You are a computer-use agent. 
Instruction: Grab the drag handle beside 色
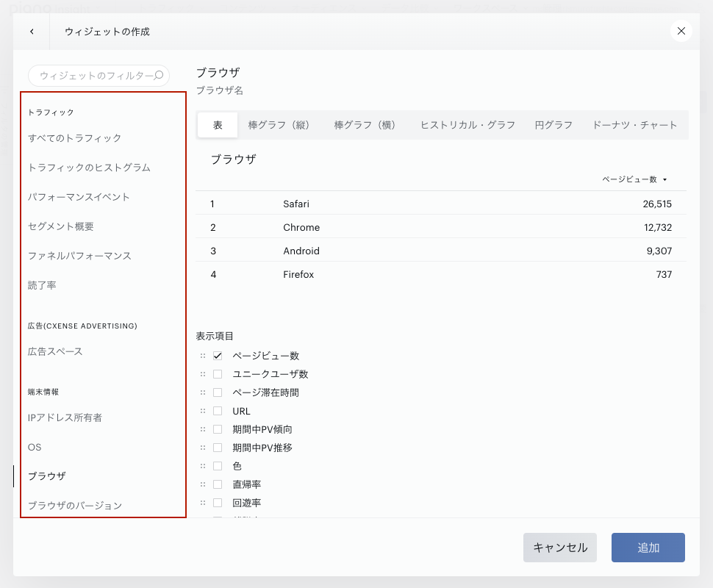(x=203, y=466)
